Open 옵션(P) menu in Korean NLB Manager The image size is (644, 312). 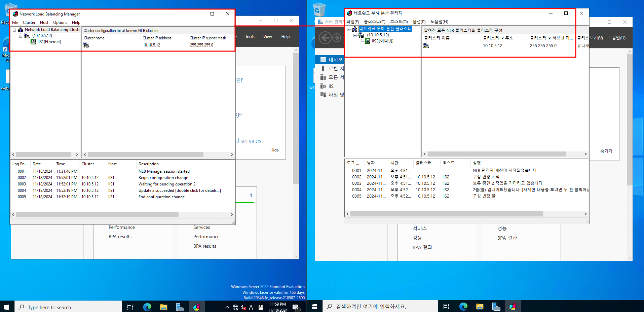419,22
